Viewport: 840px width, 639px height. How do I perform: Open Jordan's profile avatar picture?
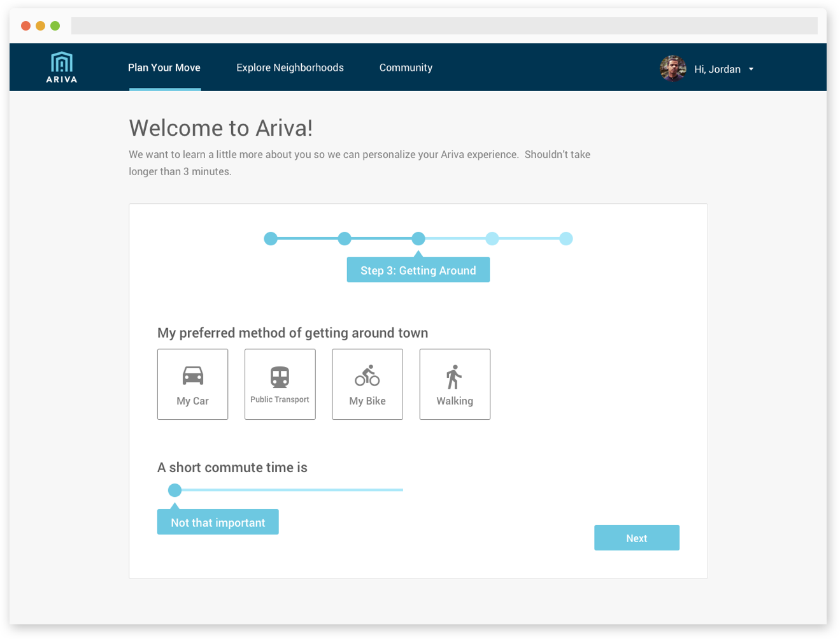(673, 68)
